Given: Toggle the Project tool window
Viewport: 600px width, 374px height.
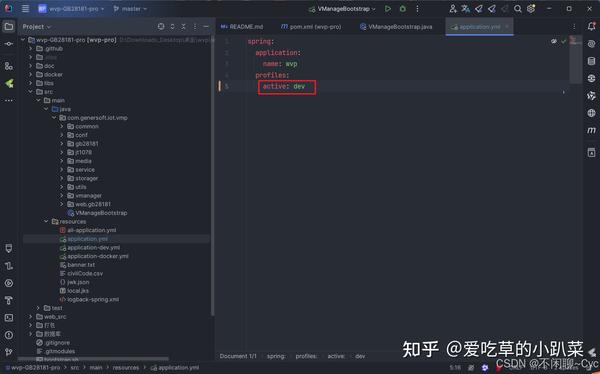Looking at the screenshot, I should [8, 26].
